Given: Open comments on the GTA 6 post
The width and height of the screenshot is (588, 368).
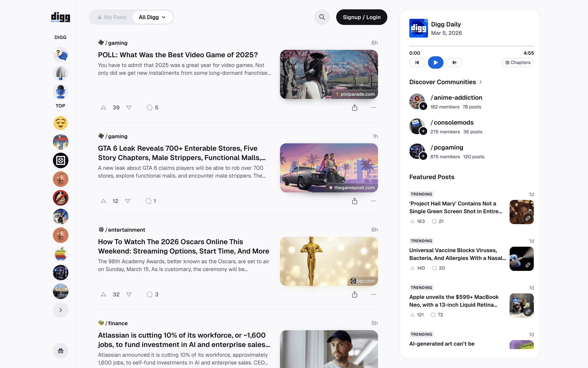Looking at the screenshot, I should (151, 201).
